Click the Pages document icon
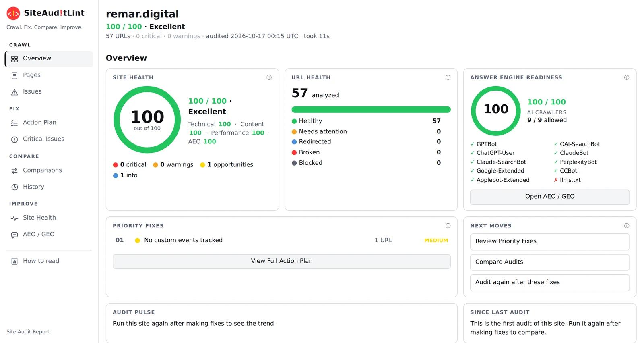Screen dimensions: 644x343 point(14,75)
